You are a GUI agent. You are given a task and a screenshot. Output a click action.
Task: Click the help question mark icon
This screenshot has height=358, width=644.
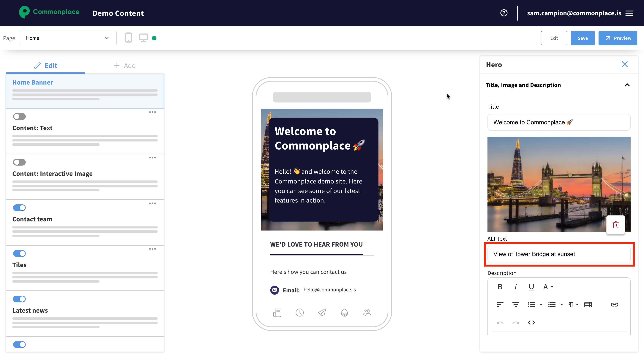pos(504,13)
